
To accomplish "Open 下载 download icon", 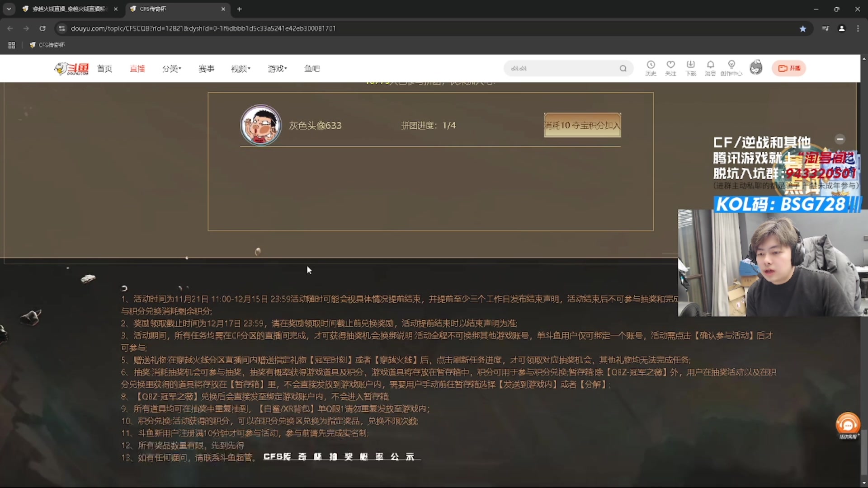I will pyautogui.click(x=691, y=68).
